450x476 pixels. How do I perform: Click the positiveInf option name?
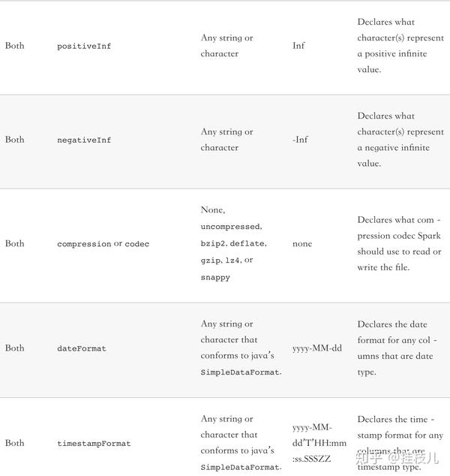point(84,47)
